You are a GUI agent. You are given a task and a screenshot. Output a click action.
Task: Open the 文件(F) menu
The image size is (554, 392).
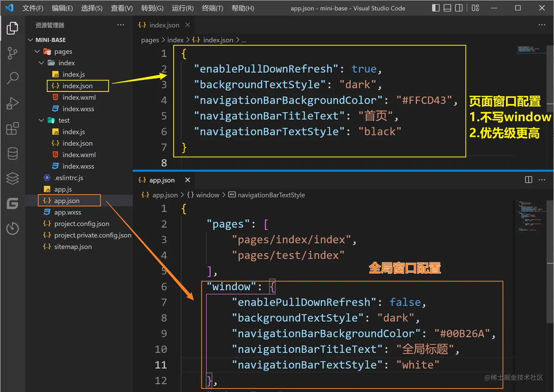33,8
